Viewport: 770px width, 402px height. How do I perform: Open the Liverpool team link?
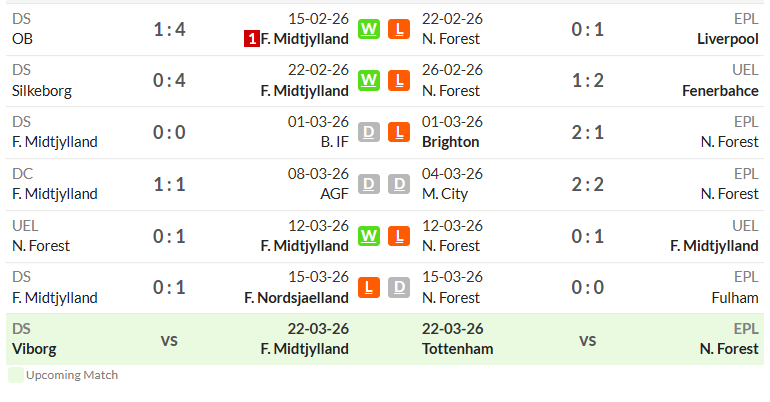coord(728,39)
